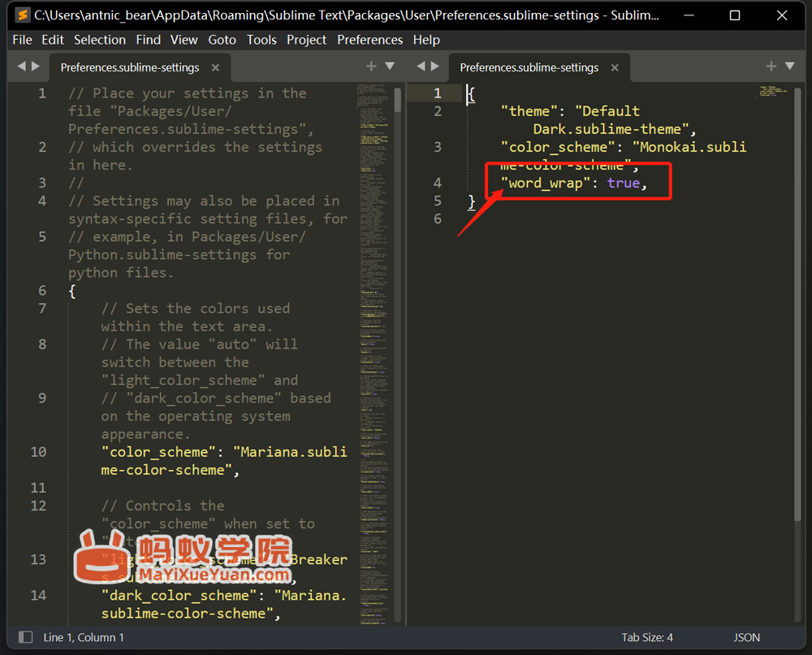812x655 pixels.
Task: Add a new tab in the right pane
Action: pyautogui.click(x=771, y=67)
